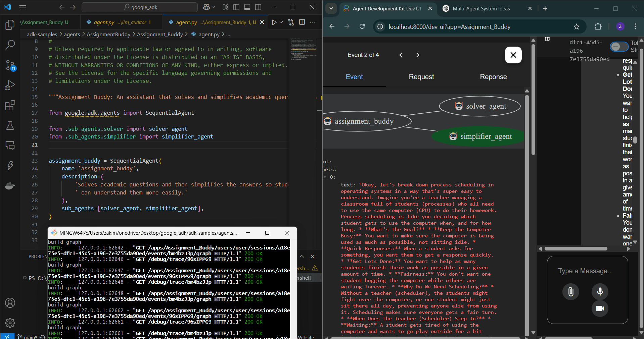Open the run options dropdown beside the play button
This screenshot has height=339, width=644.
tap(281, 22)
